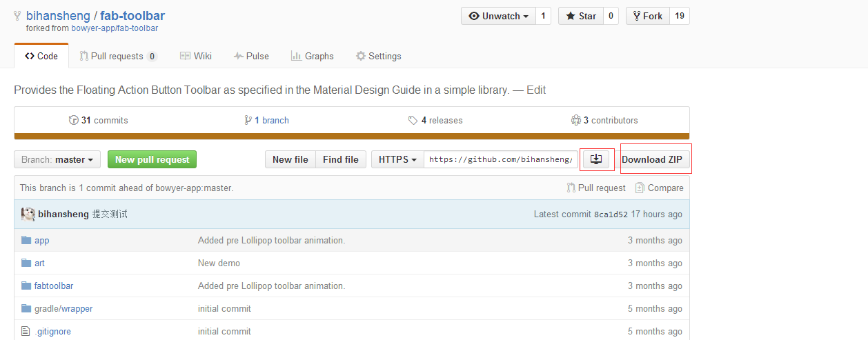This screenshot has height=340, width=868.
Task: Click the art folder link
Action: coord(39,263)
